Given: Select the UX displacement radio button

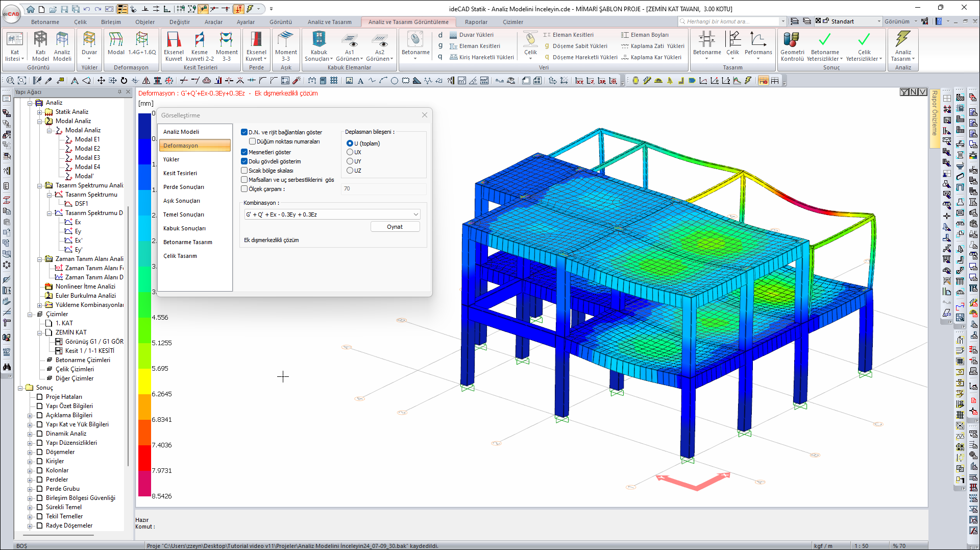Looking at the screenshot, I should click(350, 152).
